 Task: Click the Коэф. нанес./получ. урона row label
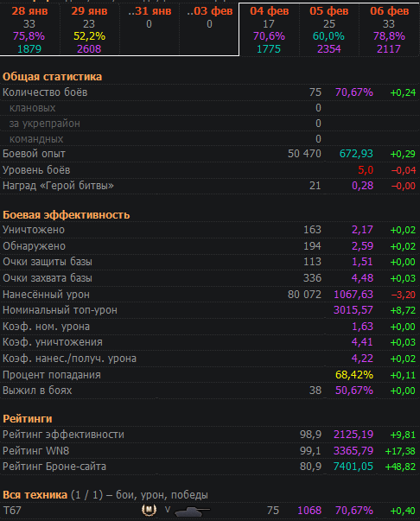(69, 359)
